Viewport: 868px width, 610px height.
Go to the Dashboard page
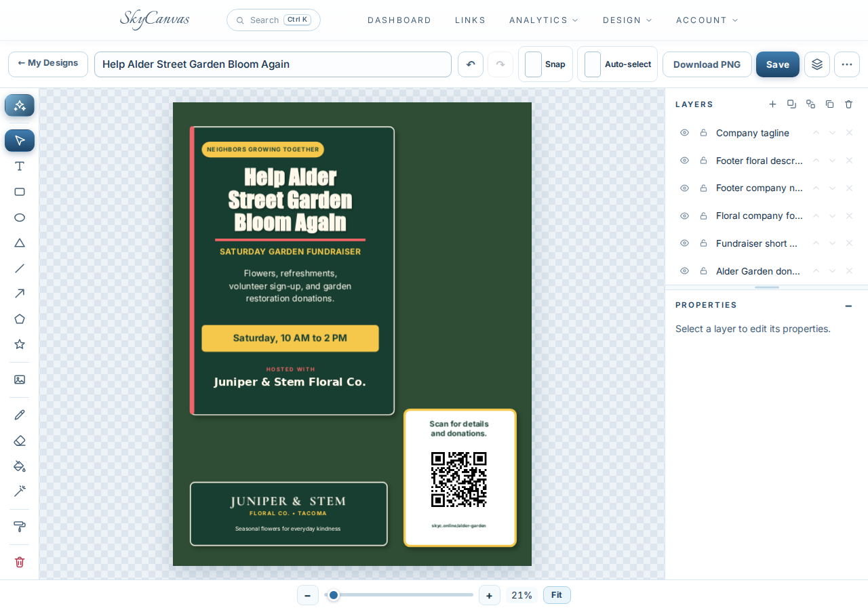pyautogui.click(x=399, y=20)
